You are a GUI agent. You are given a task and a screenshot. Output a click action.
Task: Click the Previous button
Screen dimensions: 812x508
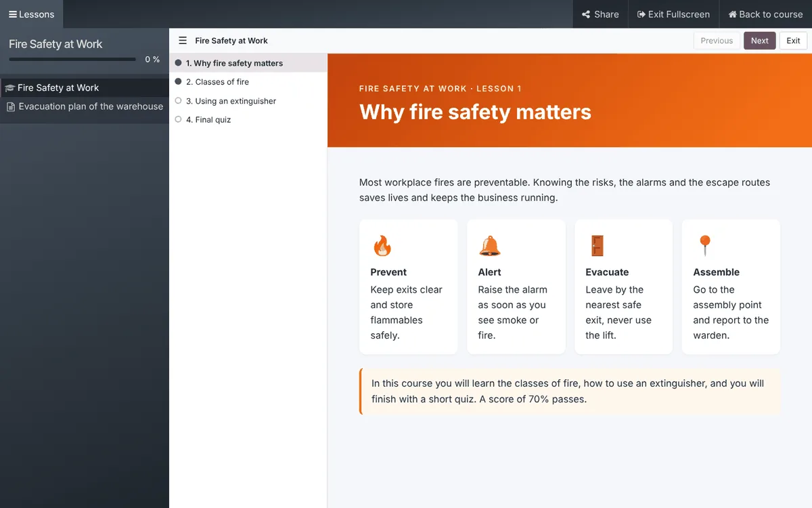pos(717,41)
